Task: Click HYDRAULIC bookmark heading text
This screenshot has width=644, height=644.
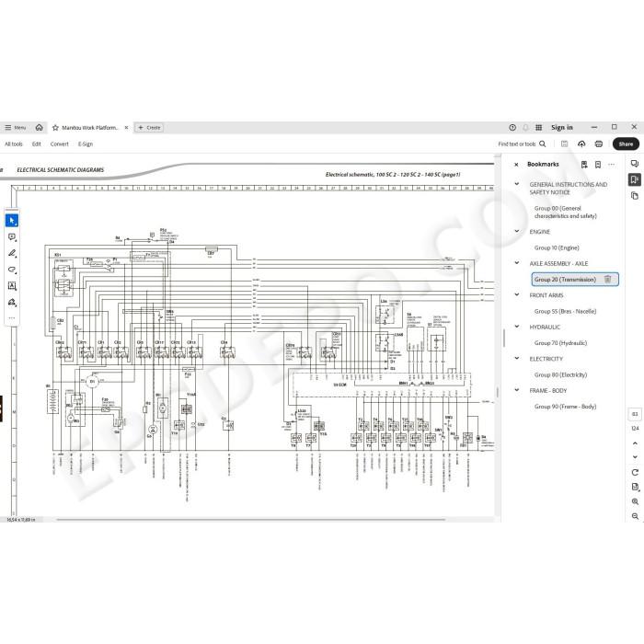Action: click(545, 327)
